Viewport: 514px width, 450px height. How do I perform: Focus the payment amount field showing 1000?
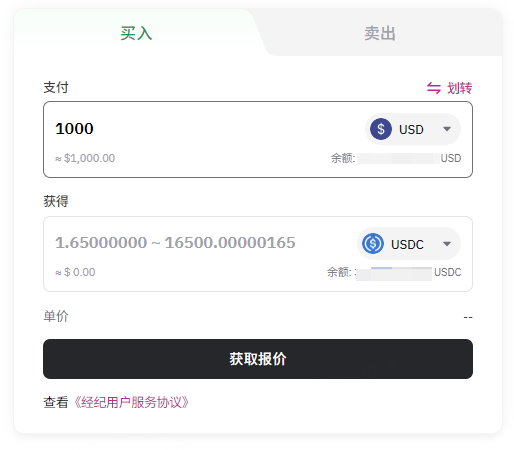207,129
